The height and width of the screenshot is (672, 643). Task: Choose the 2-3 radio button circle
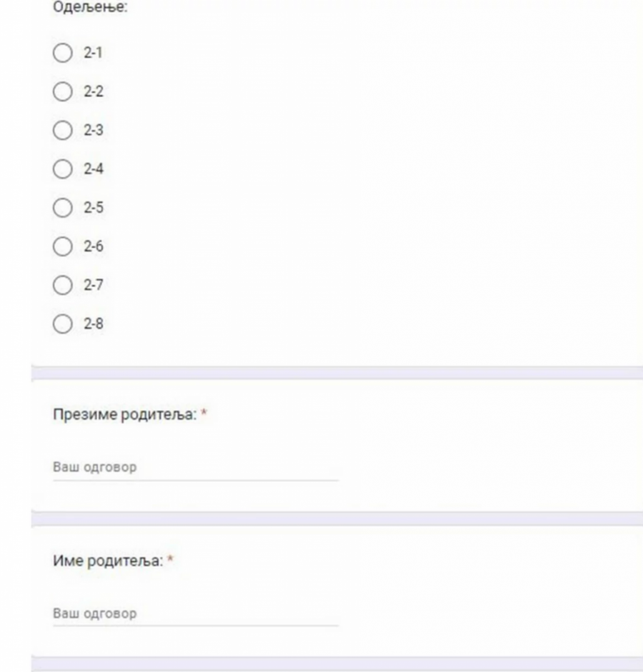point(63,131)
